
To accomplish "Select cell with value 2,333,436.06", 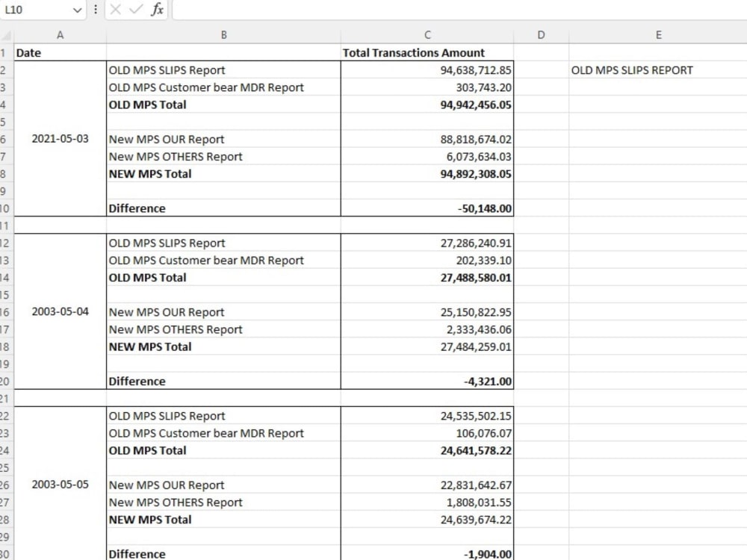I will coord(427,329).
